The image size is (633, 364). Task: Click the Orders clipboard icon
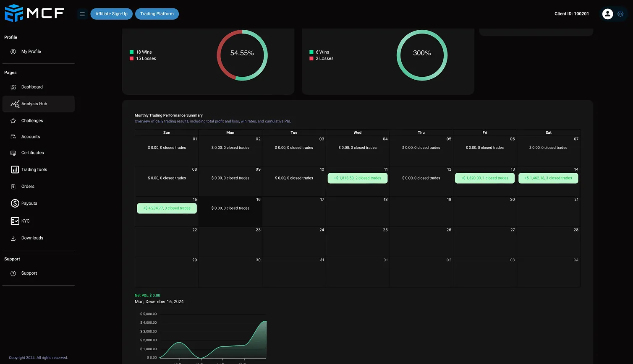(13, 187)
